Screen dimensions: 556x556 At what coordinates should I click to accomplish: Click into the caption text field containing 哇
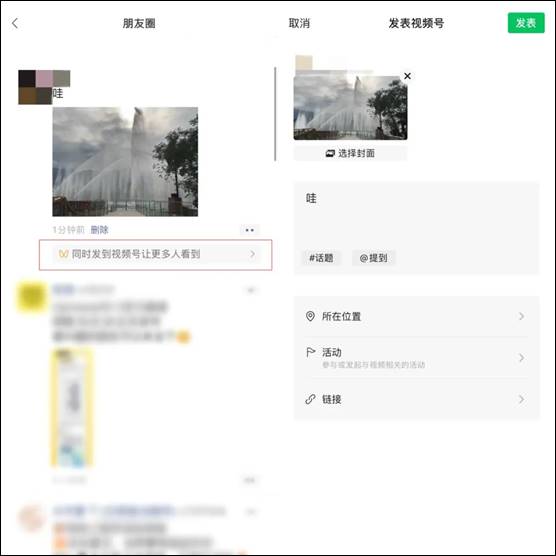(x=416, y=216)
